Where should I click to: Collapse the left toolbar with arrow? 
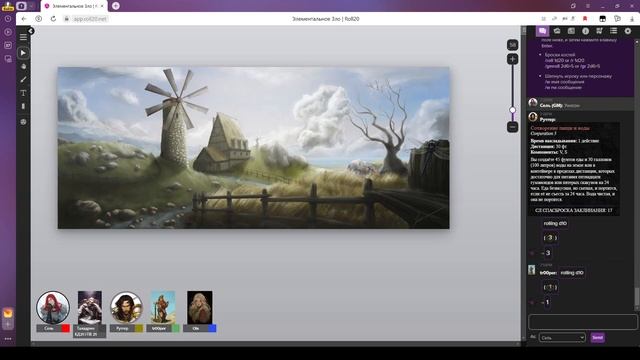coord(31,31)
